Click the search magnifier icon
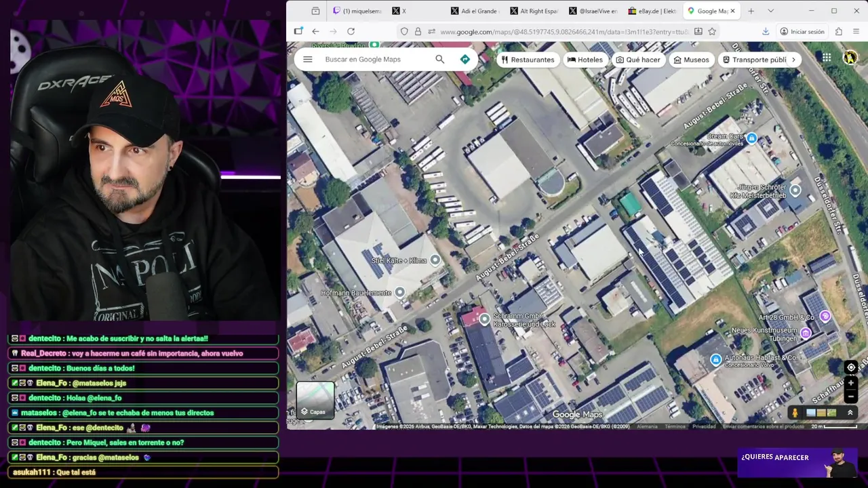Image resolution: width=868 pixels, height=488 pixels. (439, 60)
